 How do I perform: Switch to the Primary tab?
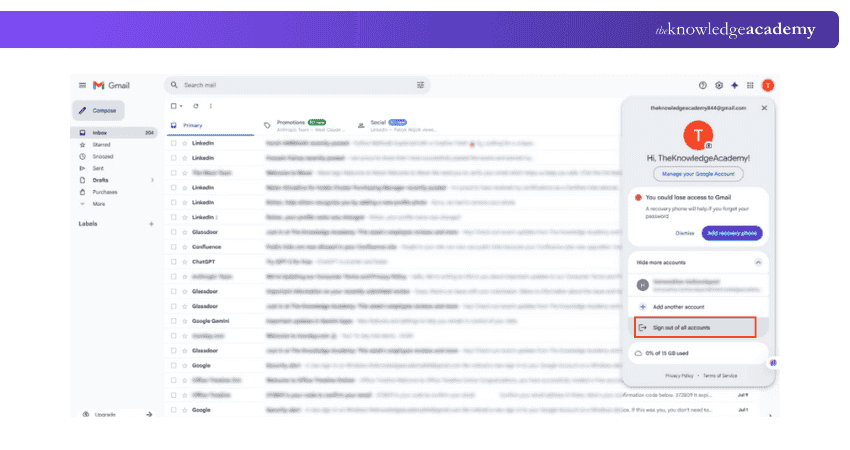(210, 125)
